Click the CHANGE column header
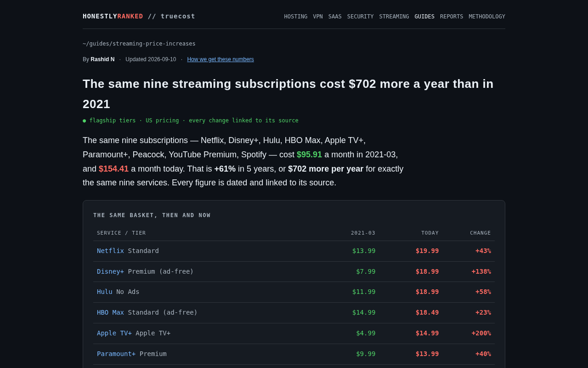Viewport: 588px width, 368px height. pos(481,233)
